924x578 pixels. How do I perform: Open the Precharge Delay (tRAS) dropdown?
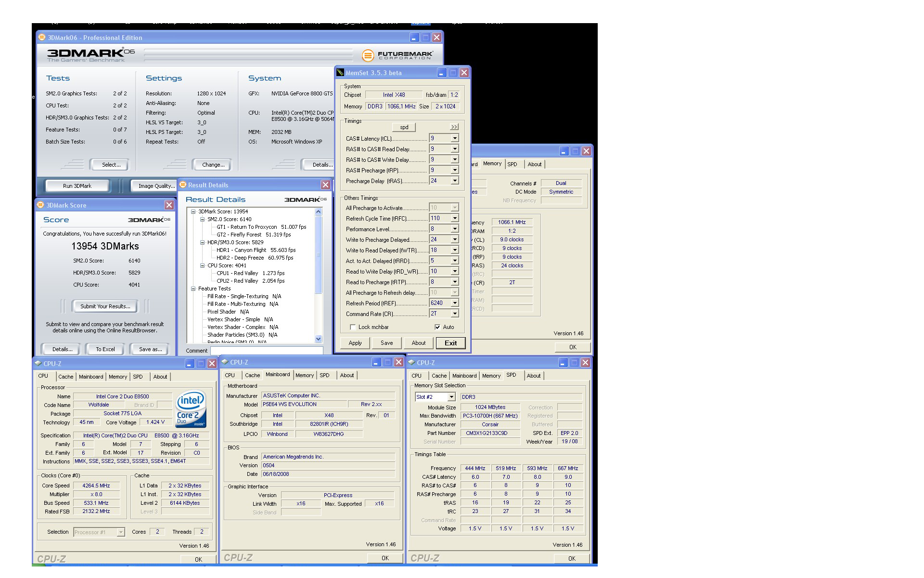click(x=454, y=181)
